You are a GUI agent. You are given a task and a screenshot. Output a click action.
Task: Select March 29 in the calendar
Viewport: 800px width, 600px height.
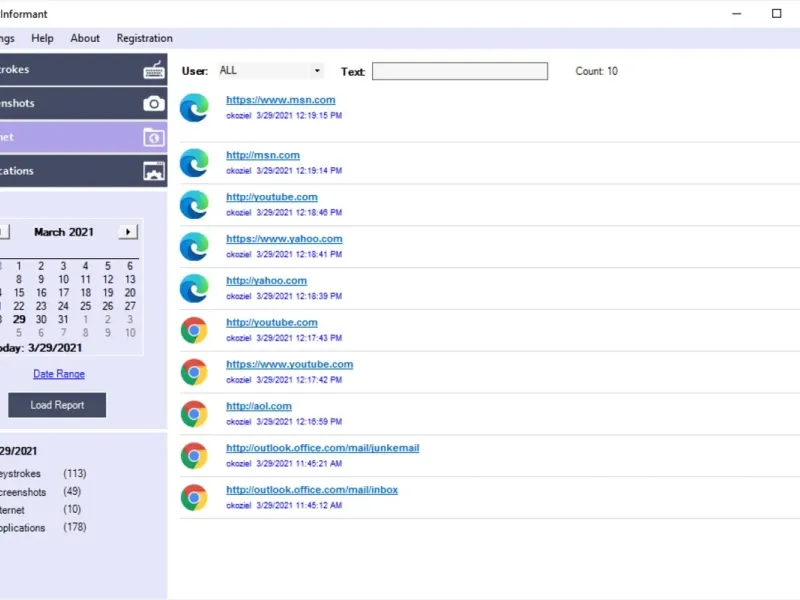coord(19,319)
